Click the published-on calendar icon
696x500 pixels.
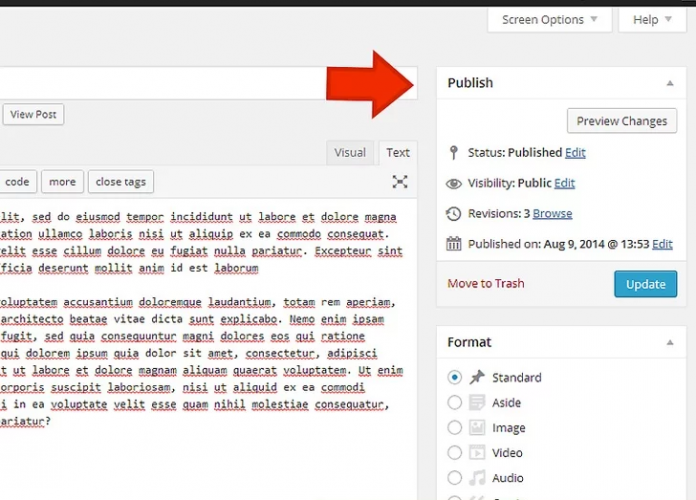coord(454,244)
